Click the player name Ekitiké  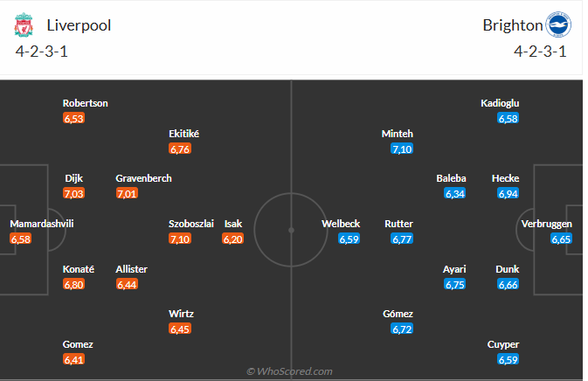(184, 134)
